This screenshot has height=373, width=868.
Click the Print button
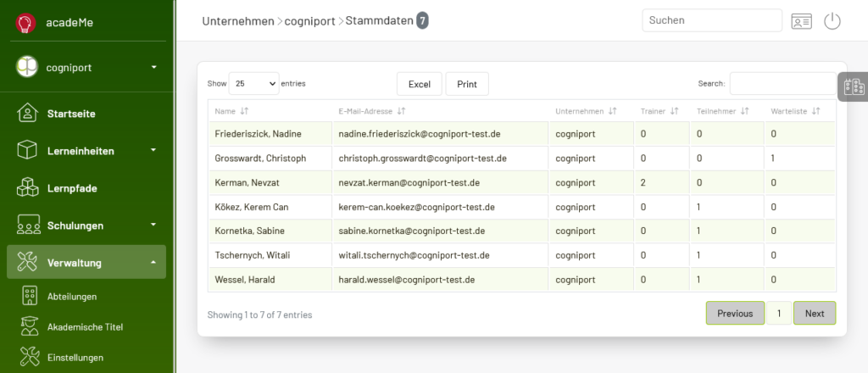click(467, 84)
